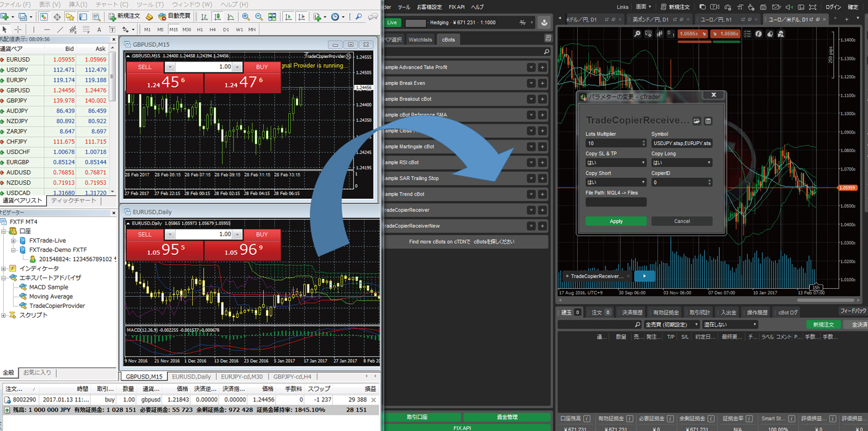
Task: Click Cancel in the parameter dialog
Action: click(x=682, y=221)
